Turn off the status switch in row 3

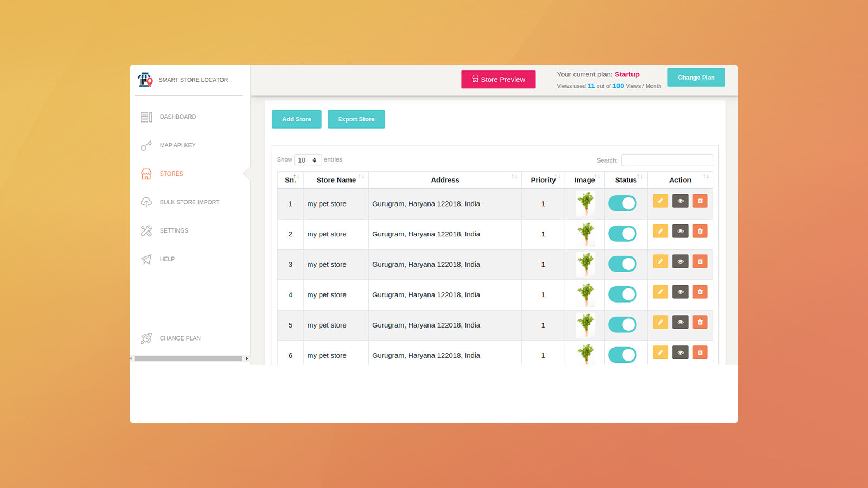point(622,264)
